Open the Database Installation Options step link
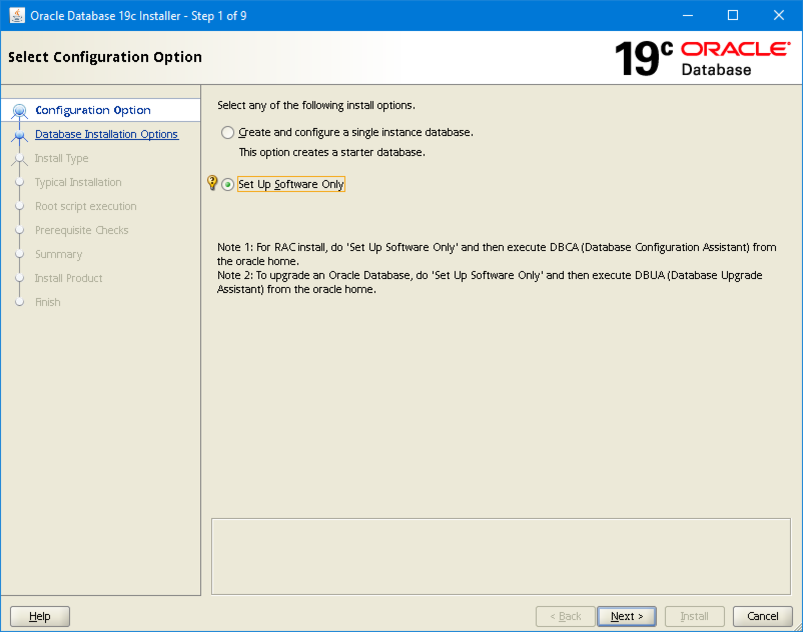This screenshot has height=632, width=803. click(x=106, y=134)
